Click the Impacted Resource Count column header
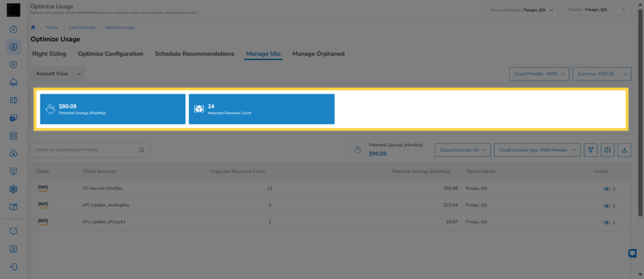Viewport: 644px width, 279px height. point(238,171)
